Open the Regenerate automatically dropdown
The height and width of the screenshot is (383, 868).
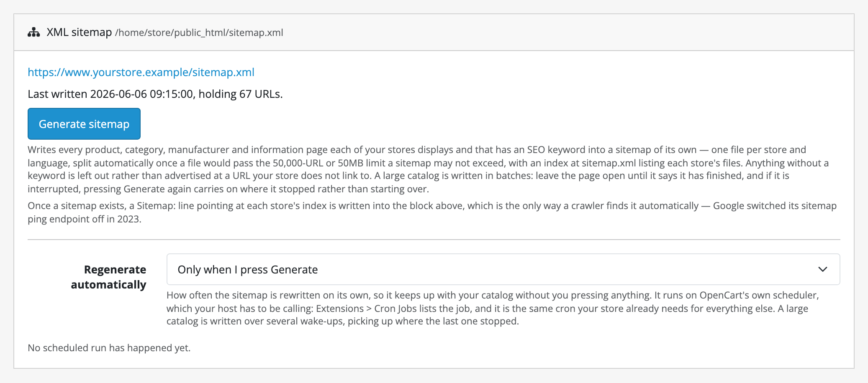click(x=503, y=269)
